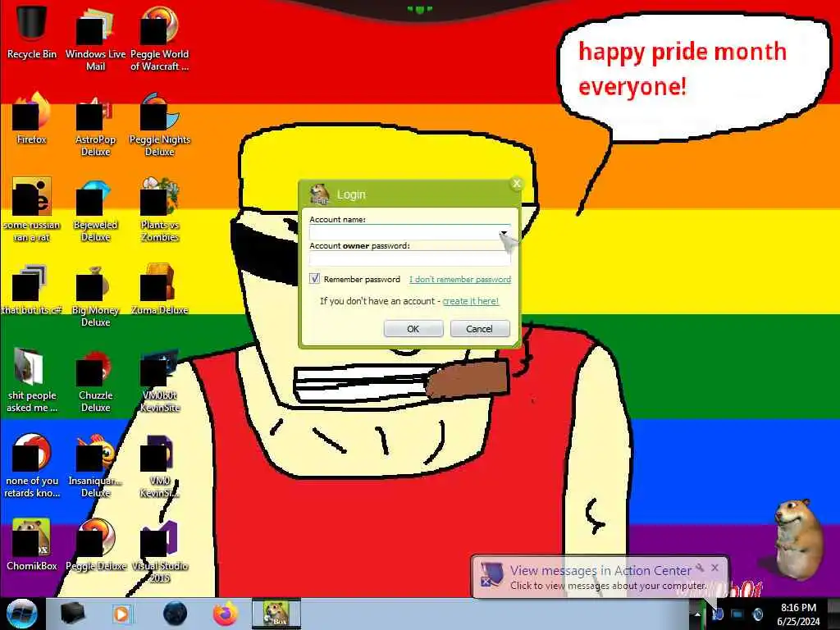
Task: Select the 'that but its c#' icon
Action: click(x=32, y=290)
